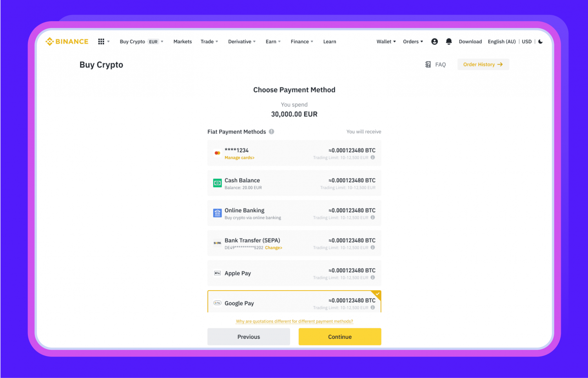Click the blue Online Banking icon
Viewport: 588px width, 378px height.
[217, 213]
